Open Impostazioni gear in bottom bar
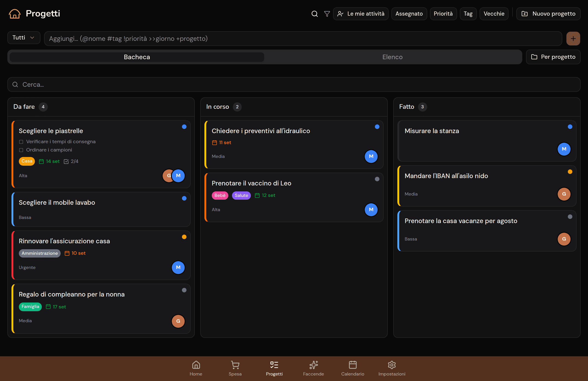588x381 pixels. coord(392,368)
